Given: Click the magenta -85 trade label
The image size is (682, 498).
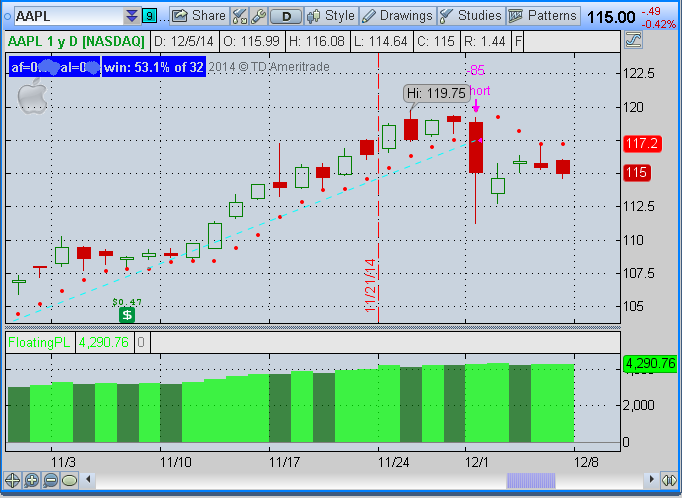Looking at the screenshot, I should click(x=475, y=70).
